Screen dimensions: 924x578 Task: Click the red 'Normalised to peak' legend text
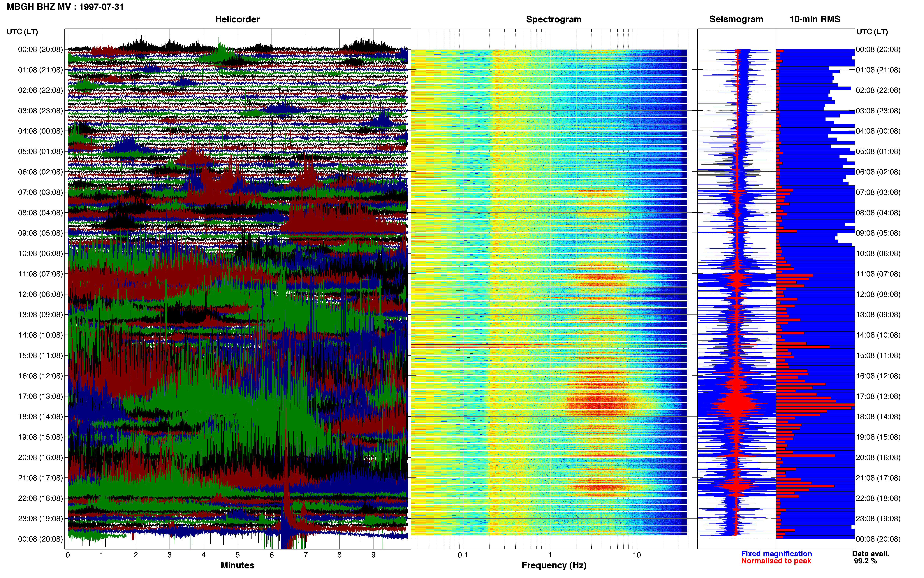pyautogui.click(x=776, y=561)
